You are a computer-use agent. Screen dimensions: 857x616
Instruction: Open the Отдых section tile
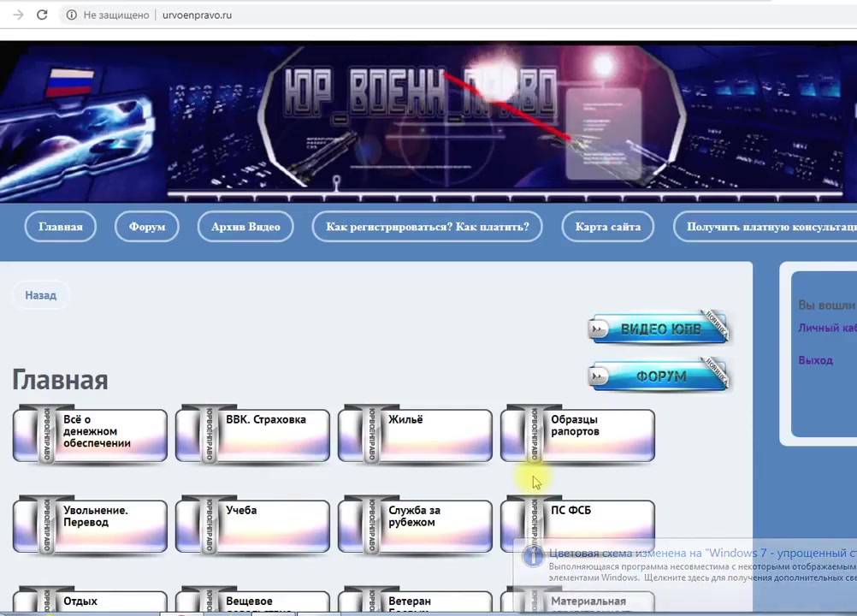coord(90,600)
